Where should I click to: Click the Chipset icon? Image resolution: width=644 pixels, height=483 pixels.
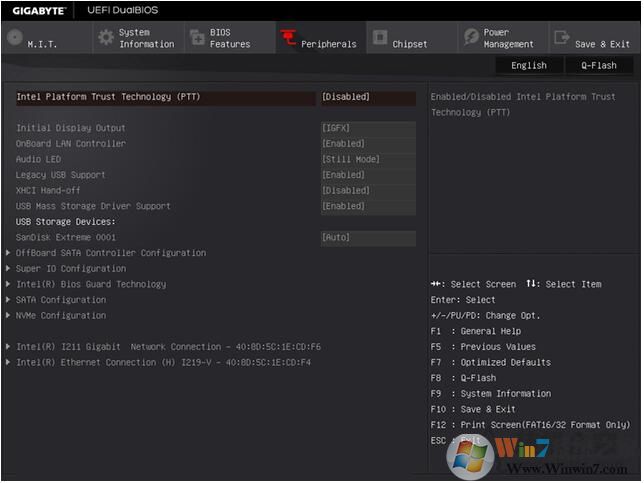[x=380, y=38]
